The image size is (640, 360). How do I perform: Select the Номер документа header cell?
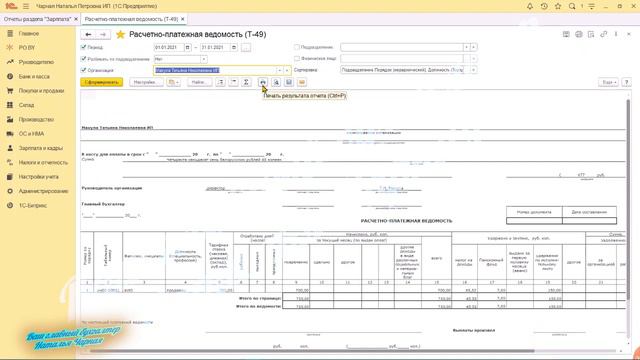[534, 212]
